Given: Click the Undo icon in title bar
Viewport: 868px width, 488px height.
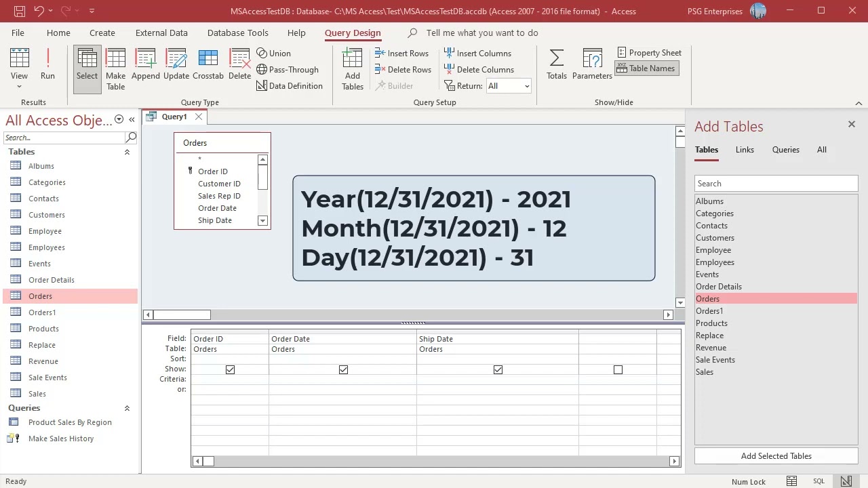Looking at the screenshot, I should 39,11.
